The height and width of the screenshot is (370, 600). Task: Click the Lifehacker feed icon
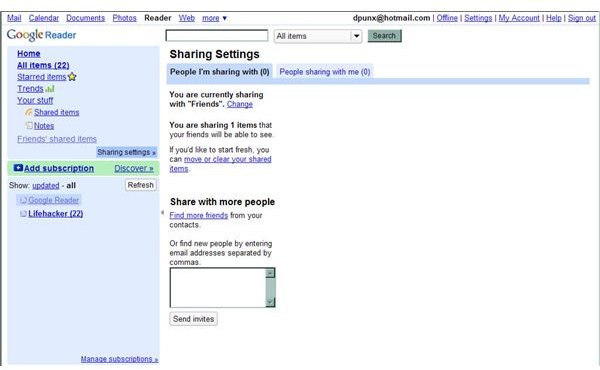pyautogui.click(x=23, y=214)
